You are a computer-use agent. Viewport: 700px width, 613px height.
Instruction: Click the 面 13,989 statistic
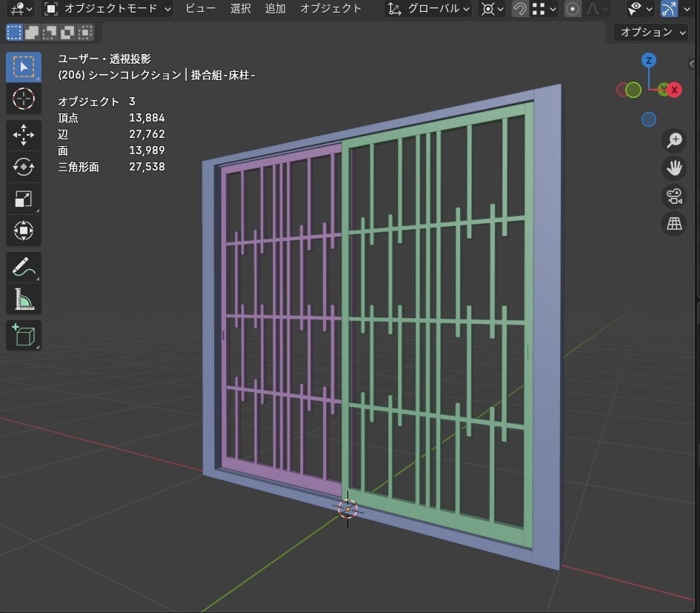(111, 150)
